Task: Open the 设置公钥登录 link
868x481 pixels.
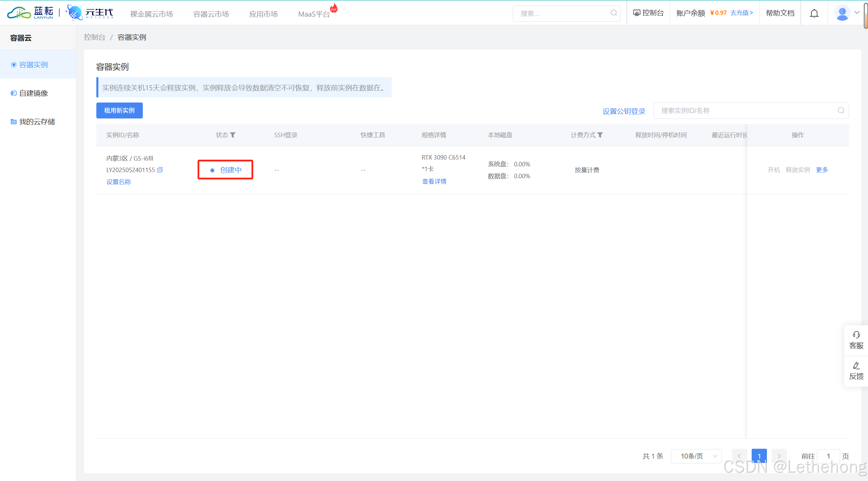Action: (x=623, y=111)
